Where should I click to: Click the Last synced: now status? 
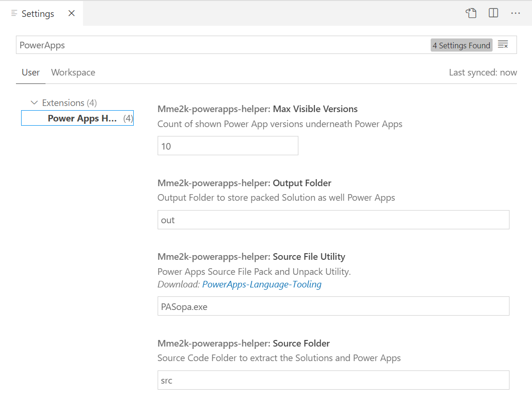click(483, 72)
